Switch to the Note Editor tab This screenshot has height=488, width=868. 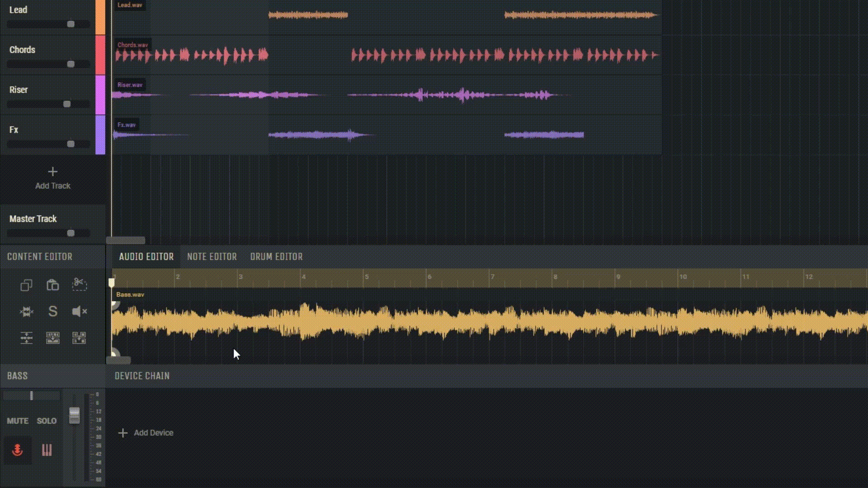[x=212, y=257]
